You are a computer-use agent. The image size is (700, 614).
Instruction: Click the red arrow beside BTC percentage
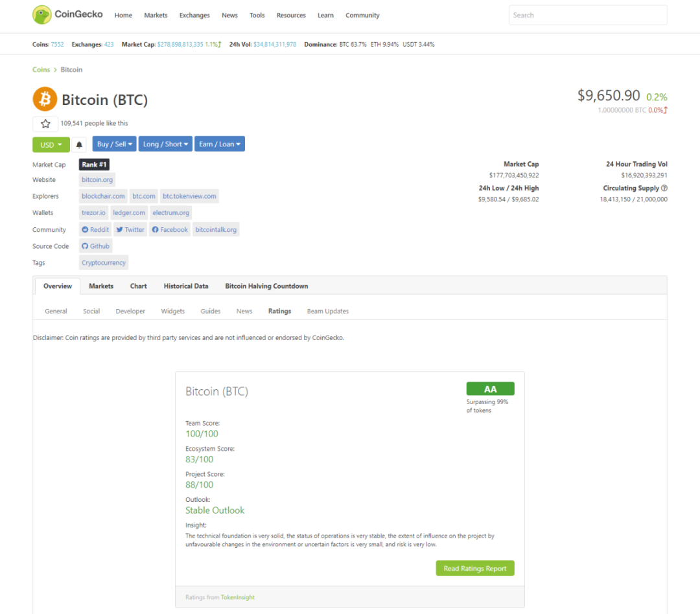point(666,110)
